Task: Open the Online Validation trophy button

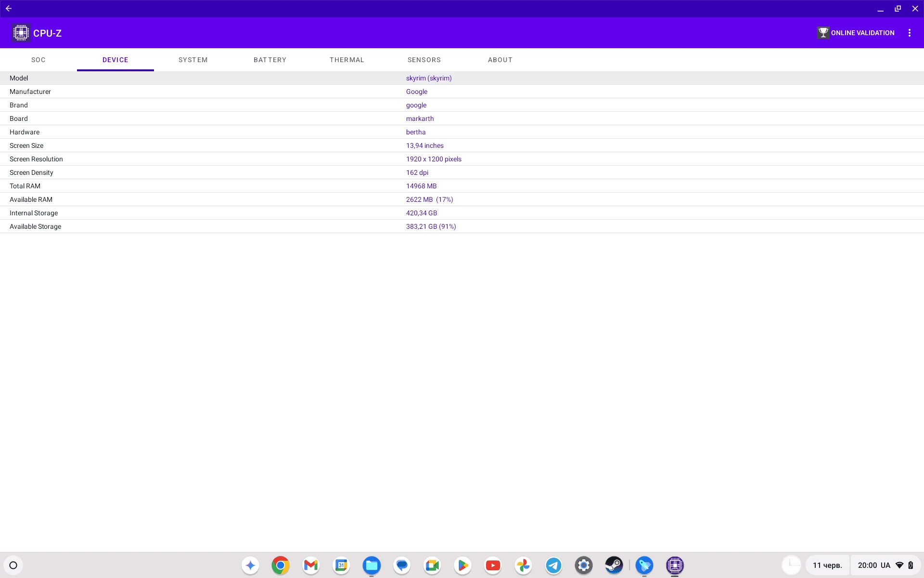Action: 856,33
